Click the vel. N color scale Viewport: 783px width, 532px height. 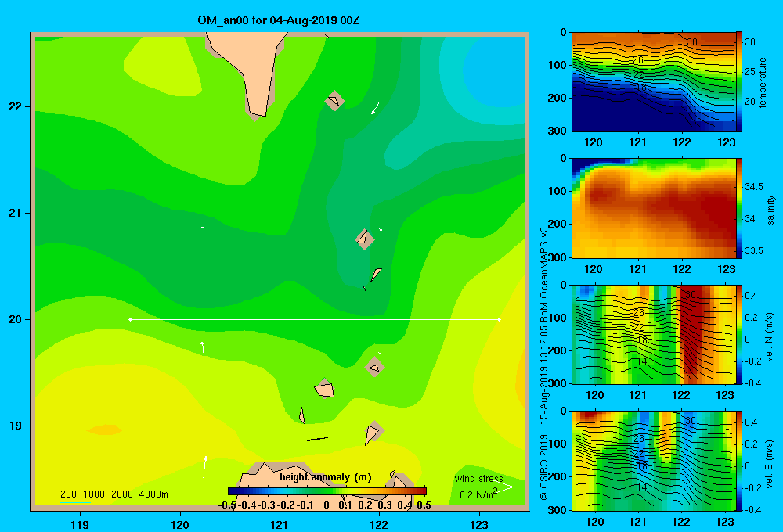click(739, 334)
